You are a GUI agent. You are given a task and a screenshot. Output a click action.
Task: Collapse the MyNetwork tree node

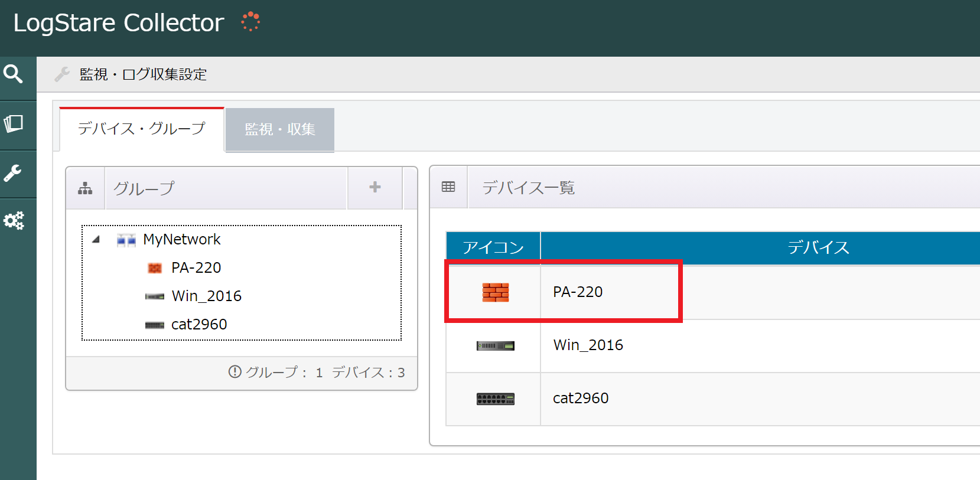pyautogui.click(x=96, y=239)
